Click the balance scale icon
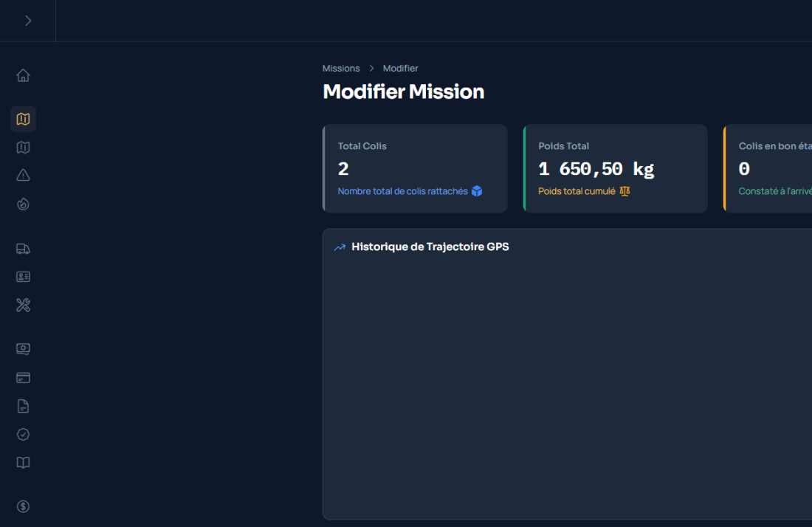Image resolution: width=812 pixels, height=527 pixels. click(625, 191)
